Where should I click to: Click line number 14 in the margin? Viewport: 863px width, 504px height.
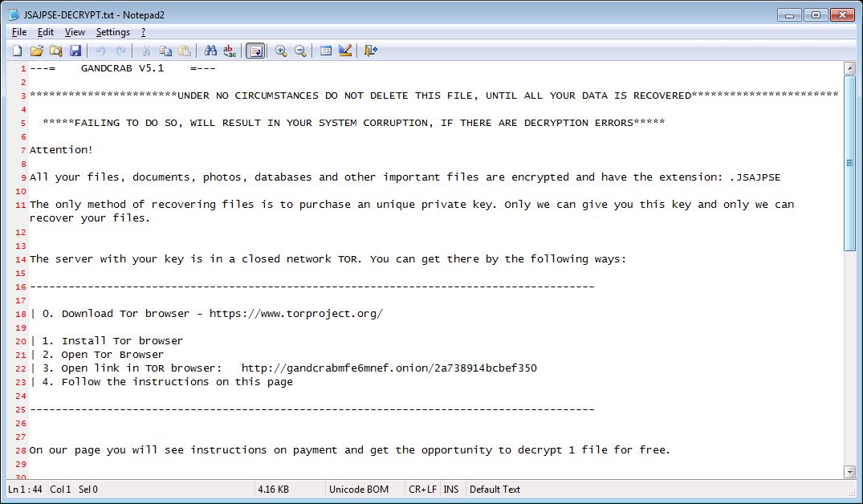point(20,259)
